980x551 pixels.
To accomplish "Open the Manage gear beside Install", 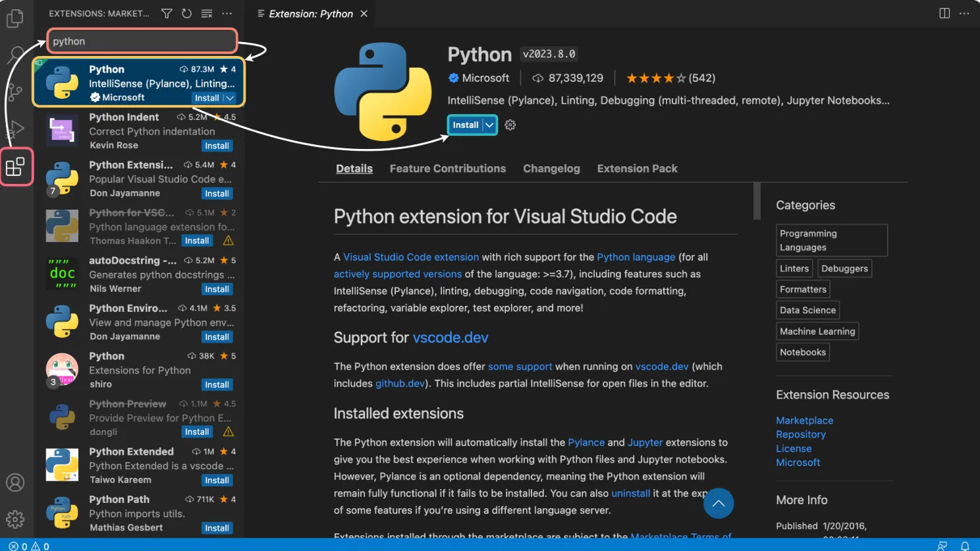I will tap(510, 125).
